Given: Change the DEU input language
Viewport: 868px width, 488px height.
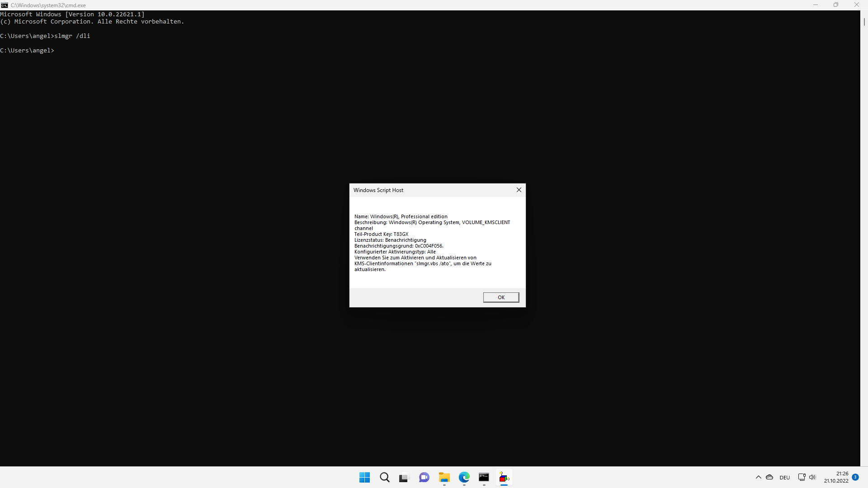Looking at the screenshot, I should [785, 478].
